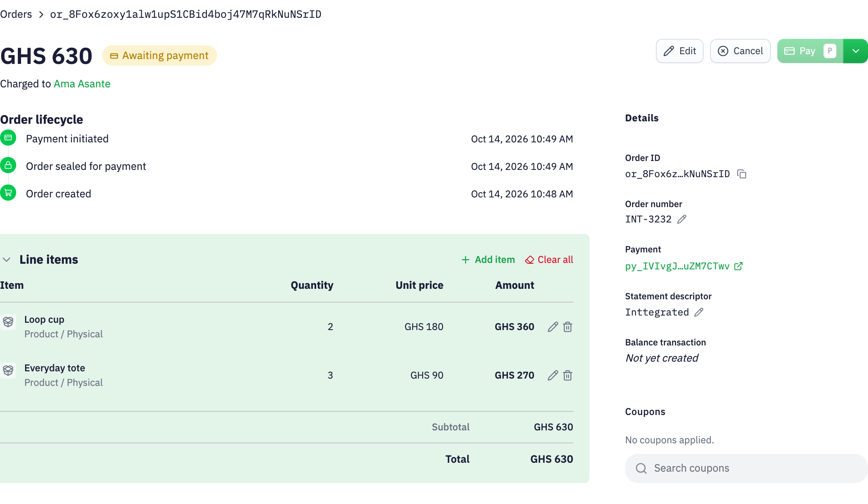Screen dimensions: 868x504
Task: Click the order ID in breadcrumb
Action: click(186, 14)
